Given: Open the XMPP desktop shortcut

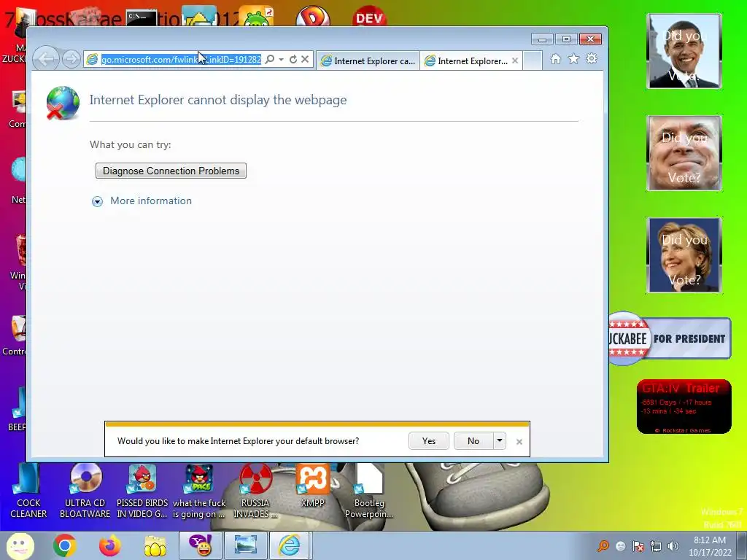Looking at the screenshot, I should (x=312, y=486).
